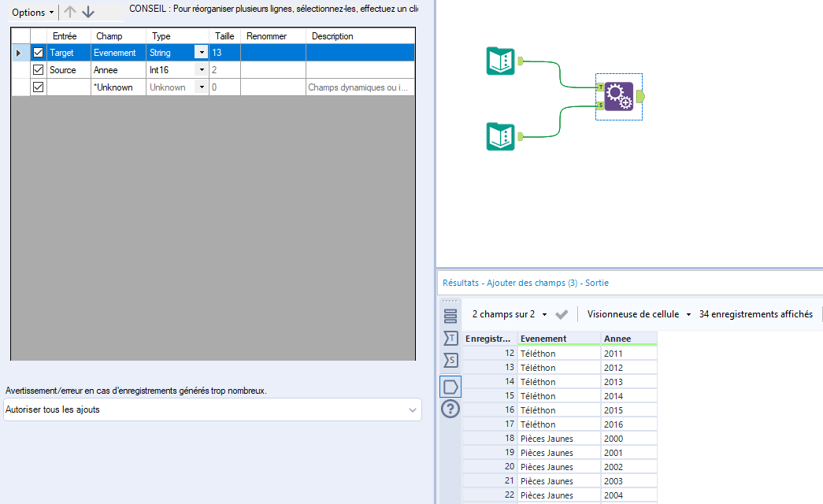Click the green output anchor of Append Fields
The height and width of the screenshot is (504, 823).
click(x=641, y=96)
